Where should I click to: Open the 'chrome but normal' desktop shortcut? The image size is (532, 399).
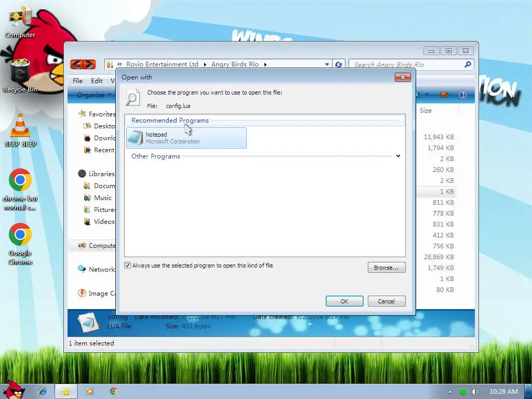coord(20,189)
